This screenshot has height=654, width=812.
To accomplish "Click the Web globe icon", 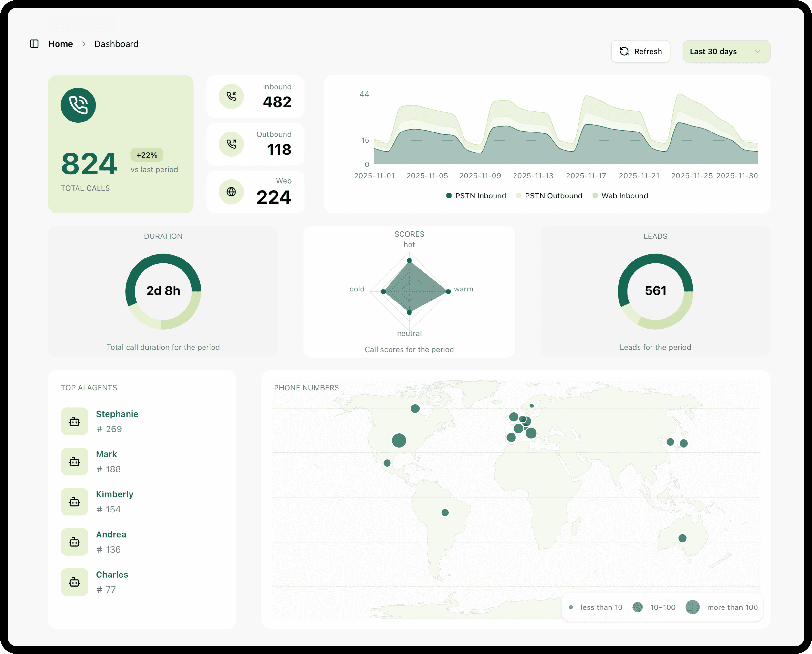I will point(231,192).
